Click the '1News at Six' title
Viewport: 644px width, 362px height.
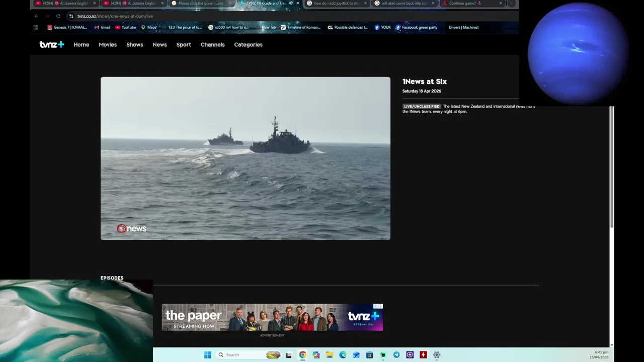424,81
